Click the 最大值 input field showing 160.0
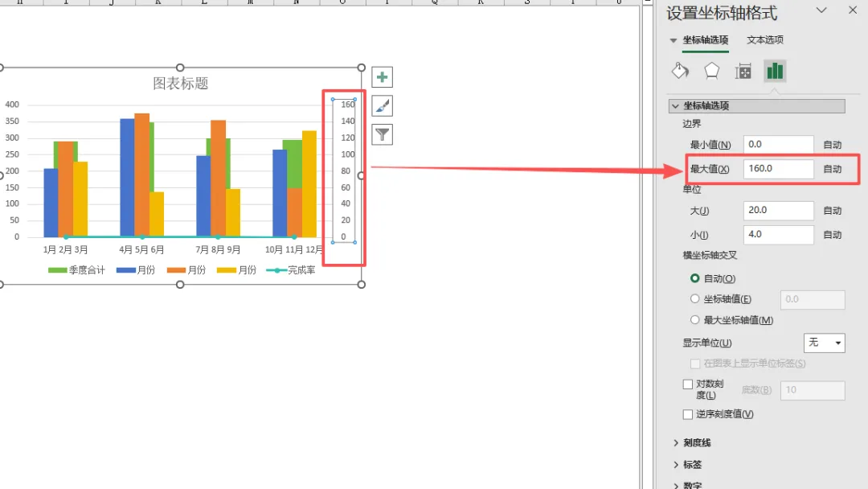This screenshot has height=489, width=868. coord(778,169)
